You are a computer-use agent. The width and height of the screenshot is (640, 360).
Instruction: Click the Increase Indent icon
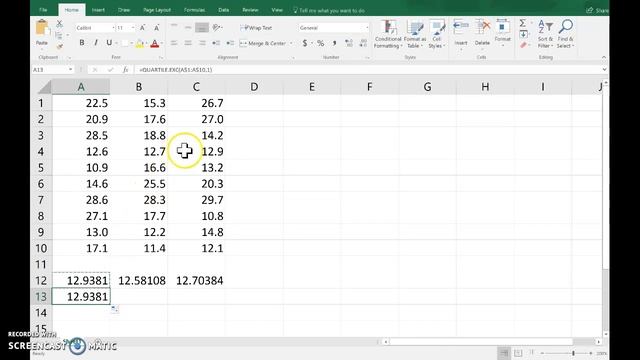click(230, 43)
